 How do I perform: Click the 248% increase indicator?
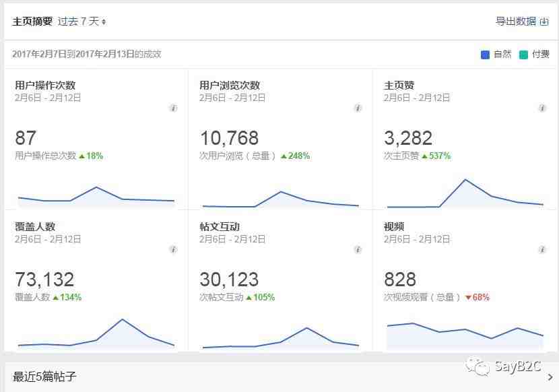pyautogui.click(x=295, y=156)
